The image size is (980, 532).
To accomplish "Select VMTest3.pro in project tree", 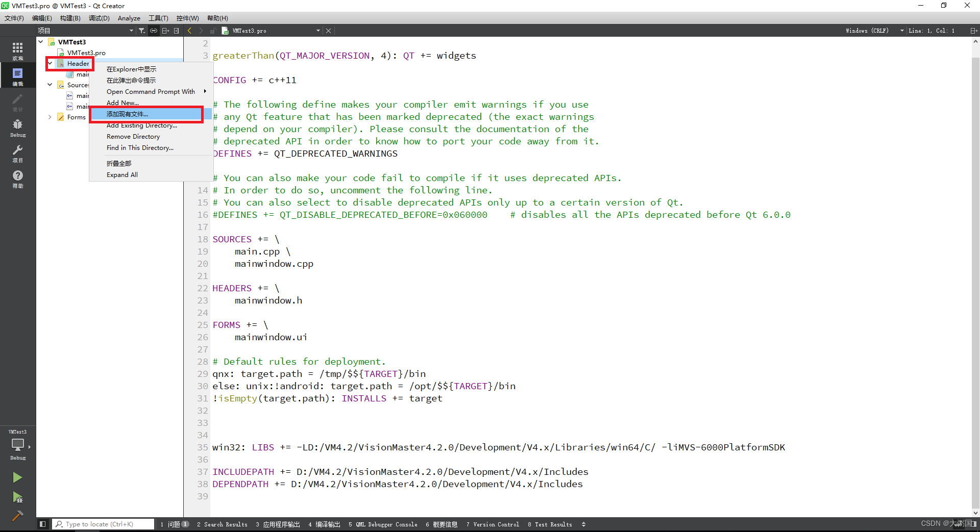I will [x=86, y=53].
